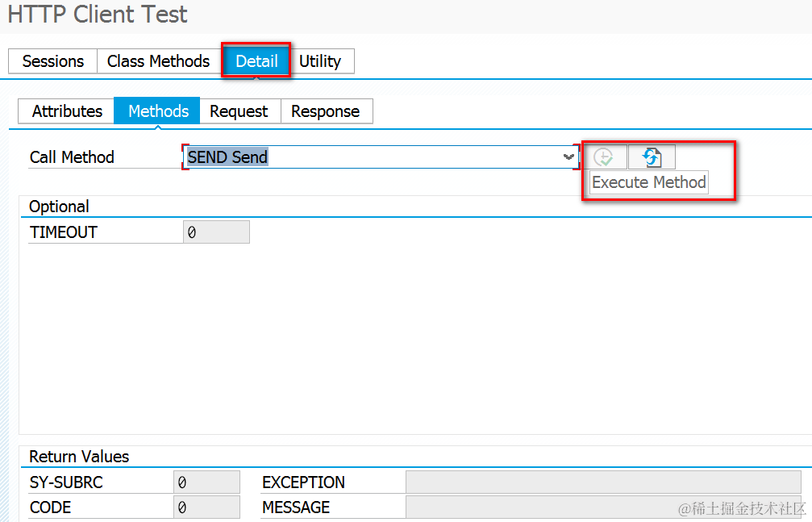Click the TIMEOUT value field
Screen dimensions: 812x522
coord(216,232)
